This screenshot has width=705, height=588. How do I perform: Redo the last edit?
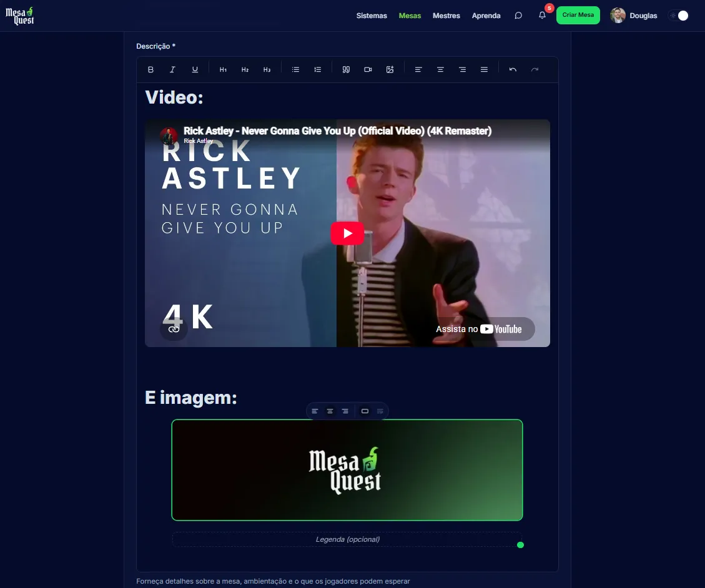point(535,70)
